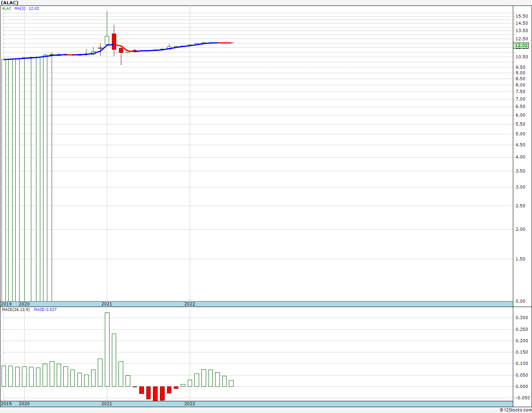
Task: Click the 0.000 MACD axis label
Action: pos(521,386)
